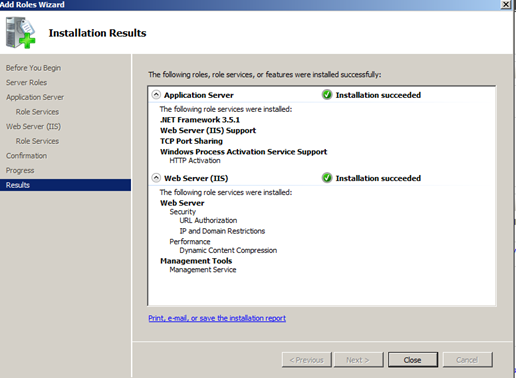The width and height of the screenshot is (516, 378).
Task: Close wizard using title bar X
Action: pyautogui.click(x=506, y=4)
